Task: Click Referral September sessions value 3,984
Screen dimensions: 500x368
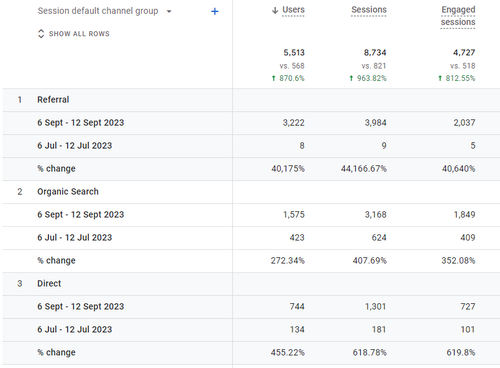Action: (375, 123)
